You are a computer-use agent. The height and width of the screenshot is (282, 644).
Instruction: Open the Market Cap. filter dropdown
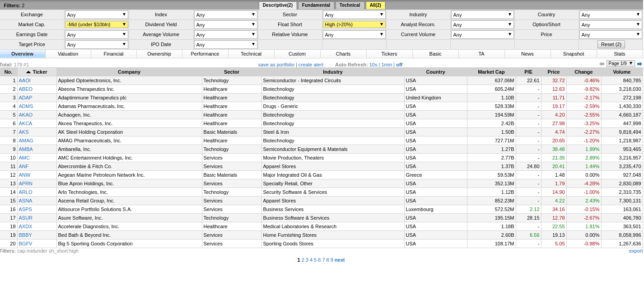click(x=97, y=24)
